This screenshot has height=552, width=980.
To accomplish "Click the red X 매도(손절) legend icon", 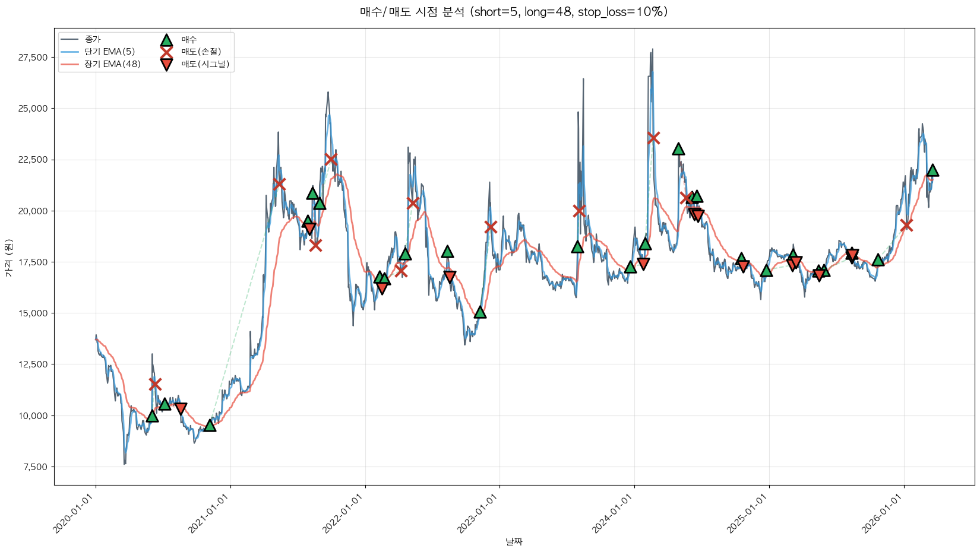I will [166, 52].
